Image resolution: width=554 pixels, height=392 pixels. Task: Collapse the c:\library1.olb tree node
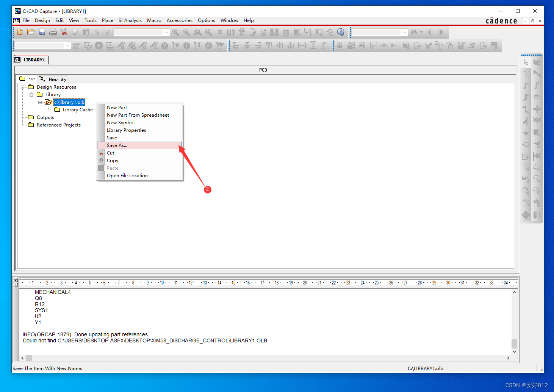pyautogui.click(x=40, y=102)
